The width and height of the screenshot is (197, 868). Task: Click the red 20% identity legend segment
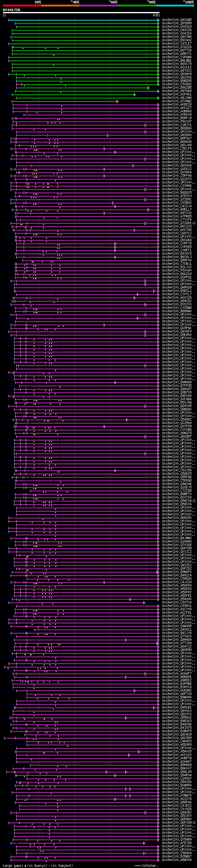(22, 6)
